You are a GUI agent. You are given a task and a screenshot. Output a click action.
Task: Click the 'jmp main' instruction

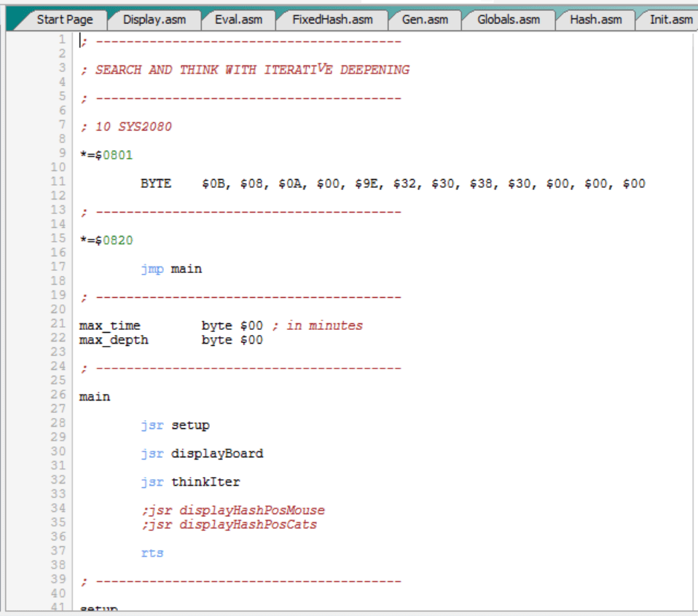(171, 269)
